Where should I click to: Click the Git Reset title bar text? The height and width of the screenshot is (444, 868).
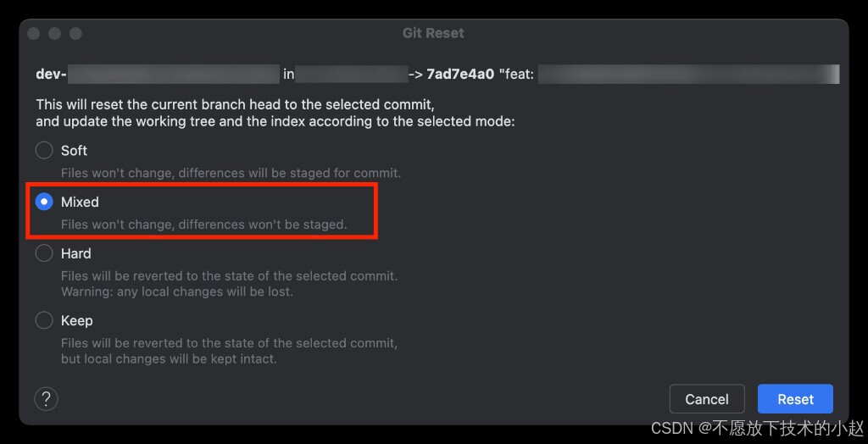click(433, 33)
